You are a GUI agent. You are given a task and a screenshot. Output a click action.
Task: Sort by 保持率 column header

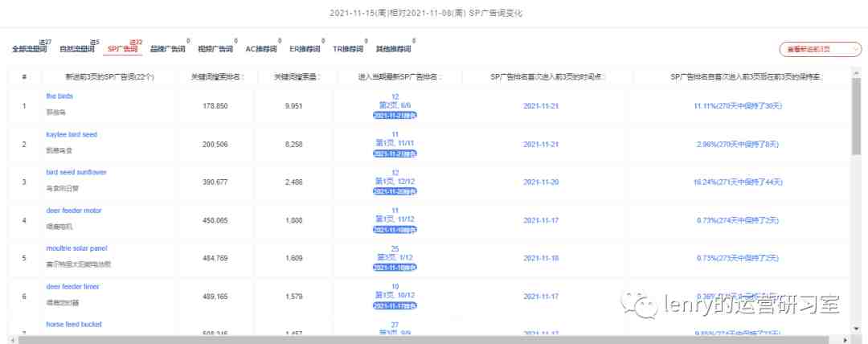746,77
